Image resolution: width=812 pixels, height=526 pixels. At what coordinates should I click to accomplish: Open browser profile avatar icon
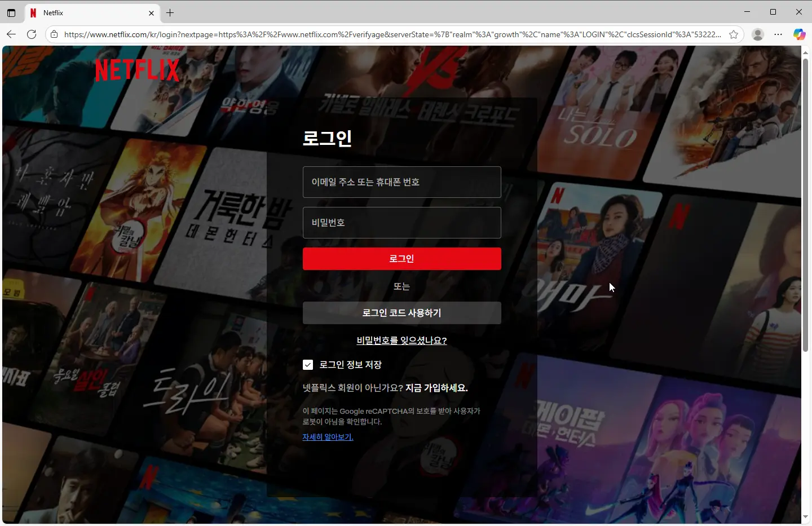[758, 34]
